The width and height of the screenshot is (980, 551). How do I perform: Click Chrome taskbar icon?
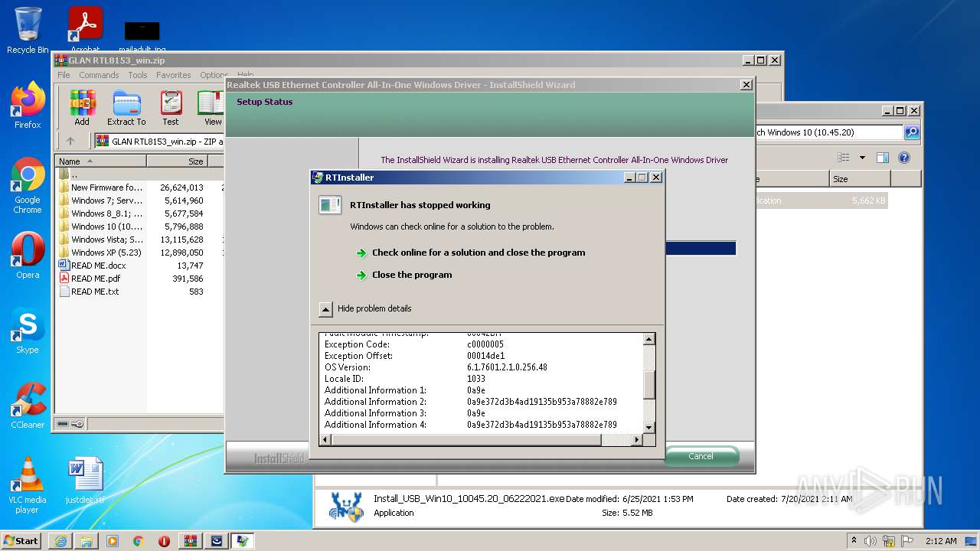tap(138, 541)
